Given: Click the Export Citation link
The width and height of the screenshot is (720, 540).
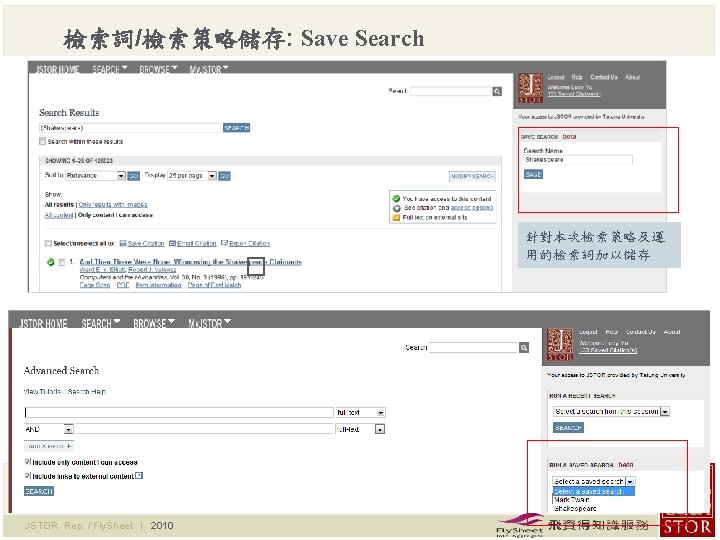Looking at the screenshot, I should [x=249, y=243].
